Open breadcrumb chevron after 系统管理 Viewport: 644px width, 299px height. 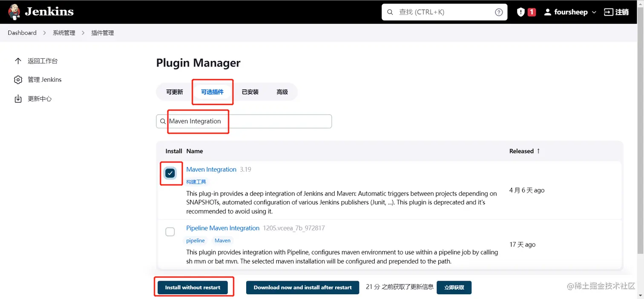coord(83,33)
